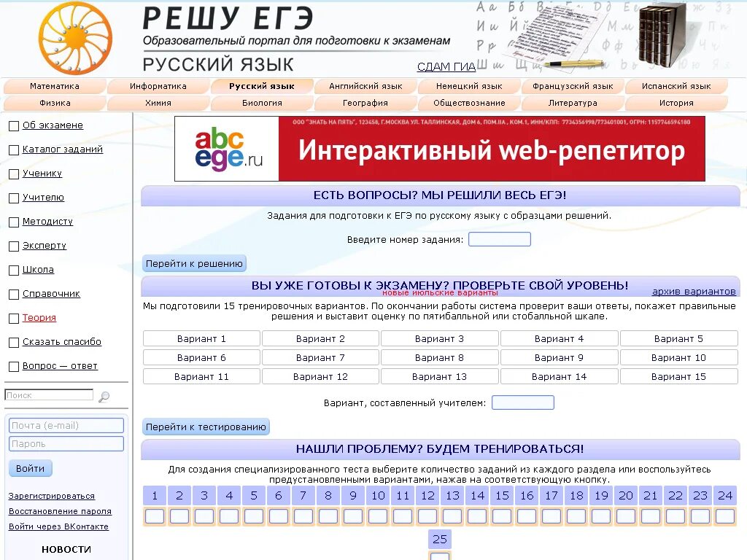Select the Французский язык subject tab
This screenshot has height=560, width=747.
[x=573, y=86]
